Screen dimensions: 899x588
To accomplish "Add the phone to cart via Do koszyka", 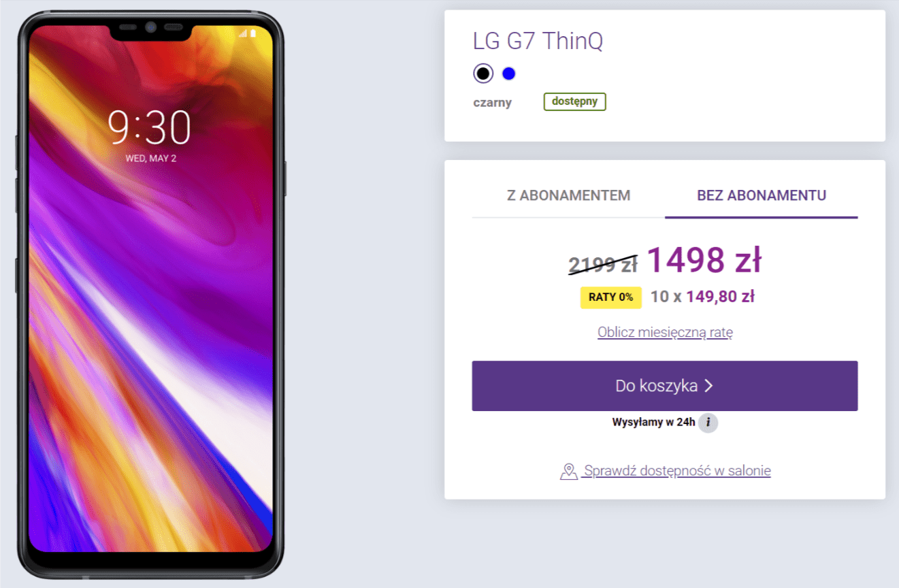I will click(x=665, y=386).
